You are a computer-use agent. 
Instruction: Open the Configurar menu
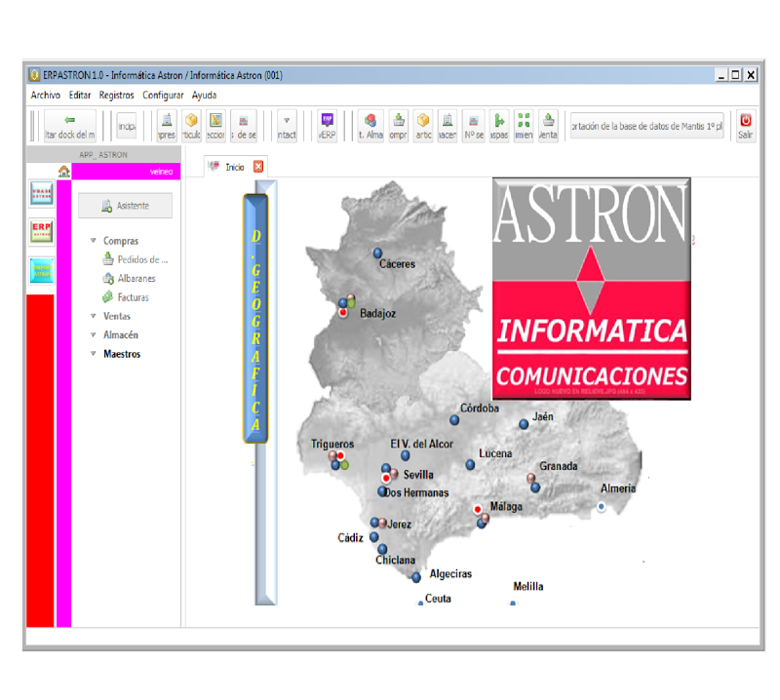(x=163, y=95)
